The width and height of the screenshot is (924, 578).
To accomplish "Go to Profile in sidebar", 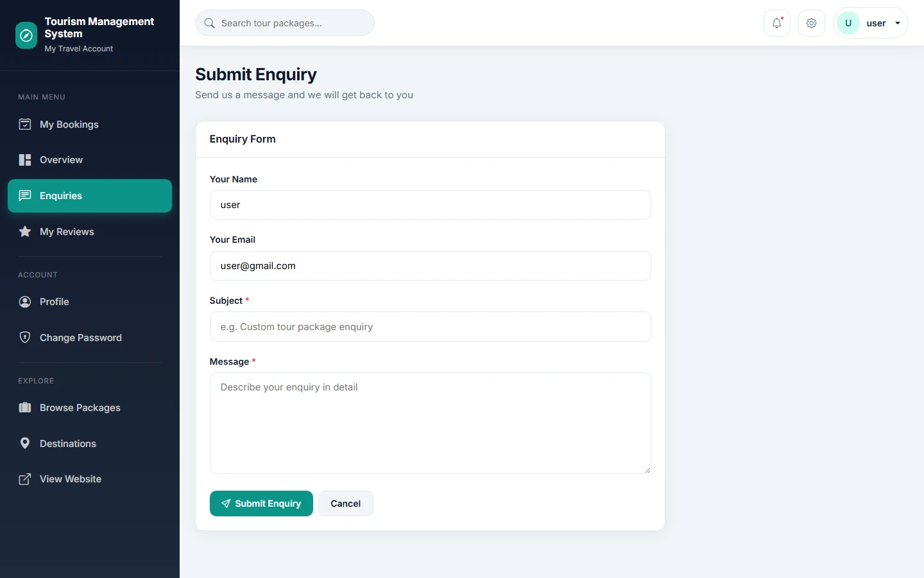I will point(90,302).
